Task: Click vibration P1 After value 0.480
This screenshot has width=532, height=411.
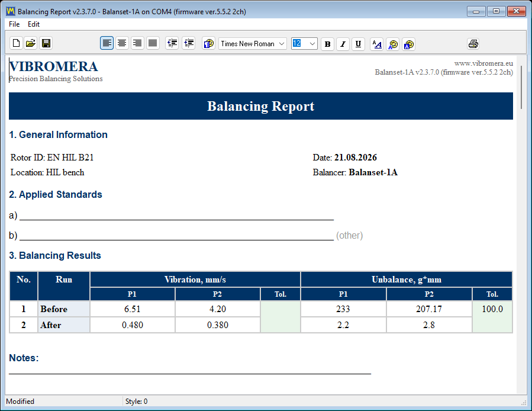Action: tap(133, 325)
